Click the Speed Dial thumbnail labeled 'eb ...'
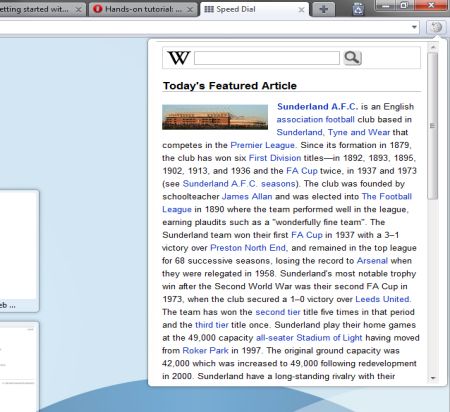 [x=18, y=251]
